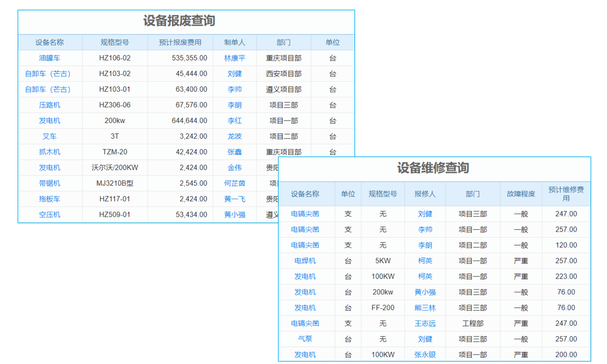Select the 电焊机 5KW repair record link
The height and width of the screenshot is (364, 607).
click(x=305, y=260)
